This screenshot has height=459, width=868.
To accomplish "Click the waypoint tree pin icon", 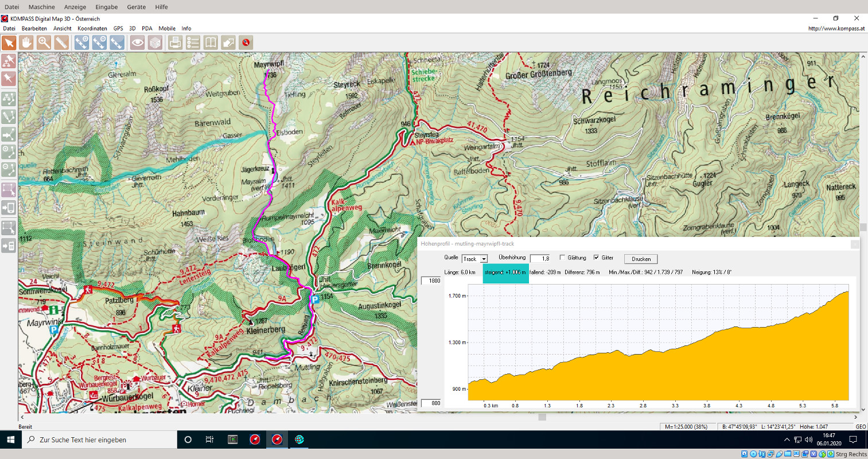I will (9, 60).
